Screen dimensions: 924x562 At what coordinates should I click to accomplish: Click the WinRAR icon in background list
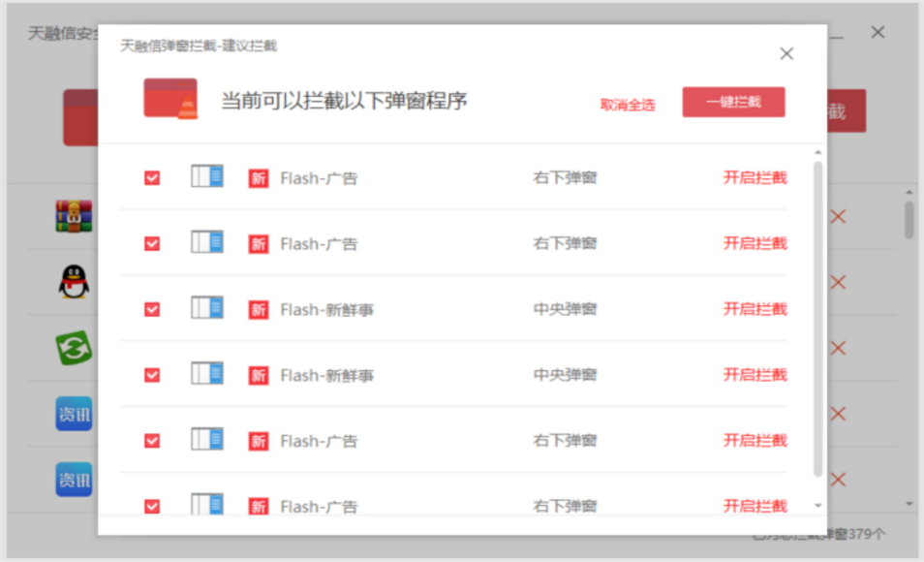74,216
